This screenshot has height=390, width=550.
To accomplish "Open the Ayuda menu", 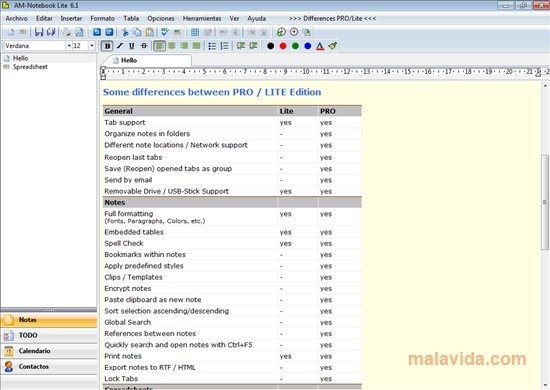I will [256, 18].
